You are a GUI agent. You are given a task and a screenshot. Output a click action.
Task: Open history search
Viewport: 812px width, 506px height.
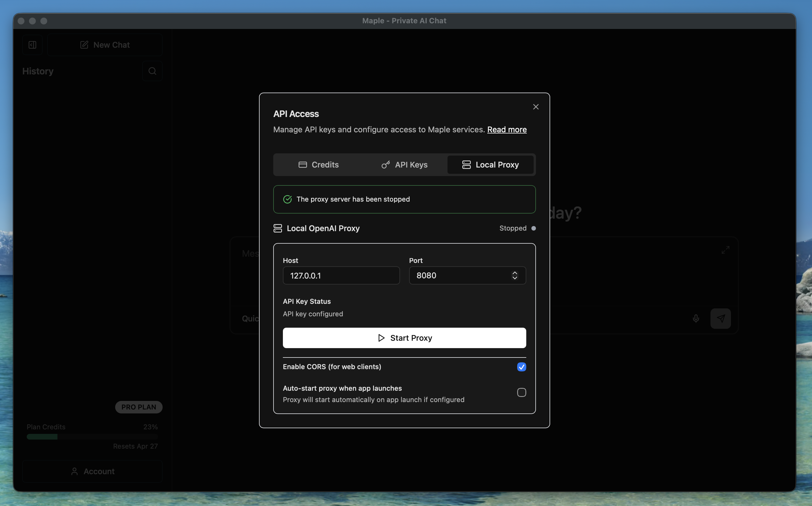point(152,71)
